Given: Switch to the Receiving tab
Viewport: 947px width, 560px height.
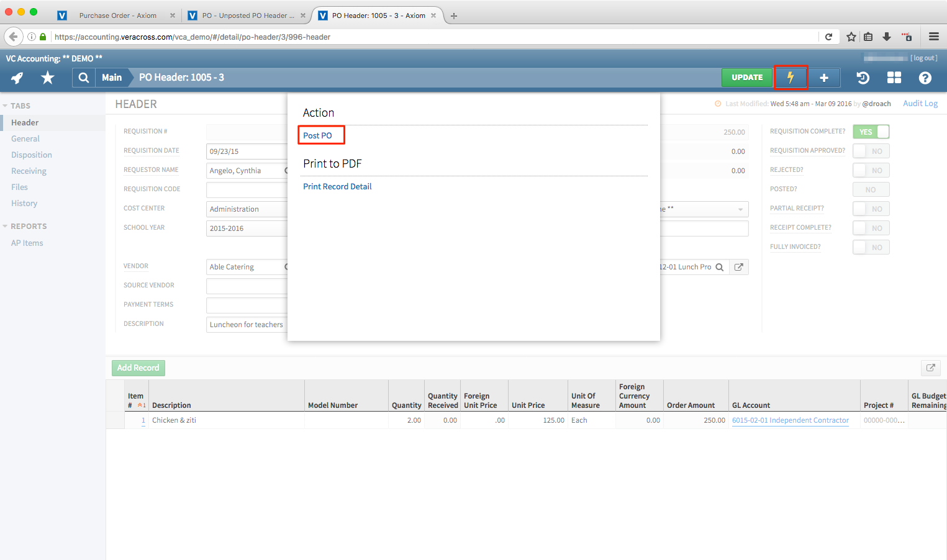Looking at the screenshot, I should click(29, 171).
